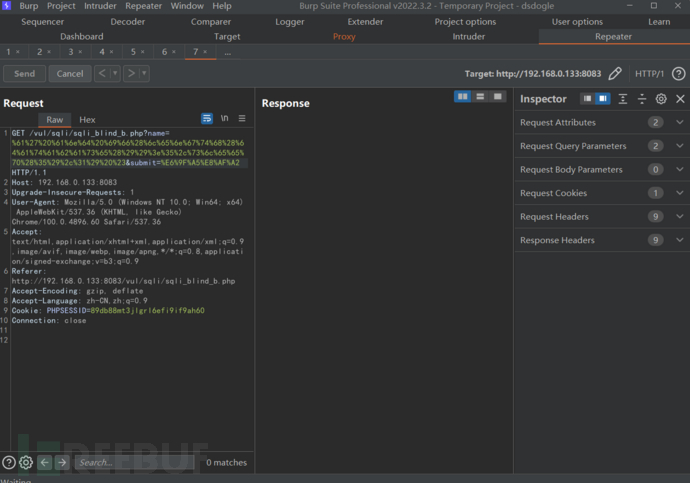Go forward to next request in history
The image size is (690, 483).
click(131, 73)
